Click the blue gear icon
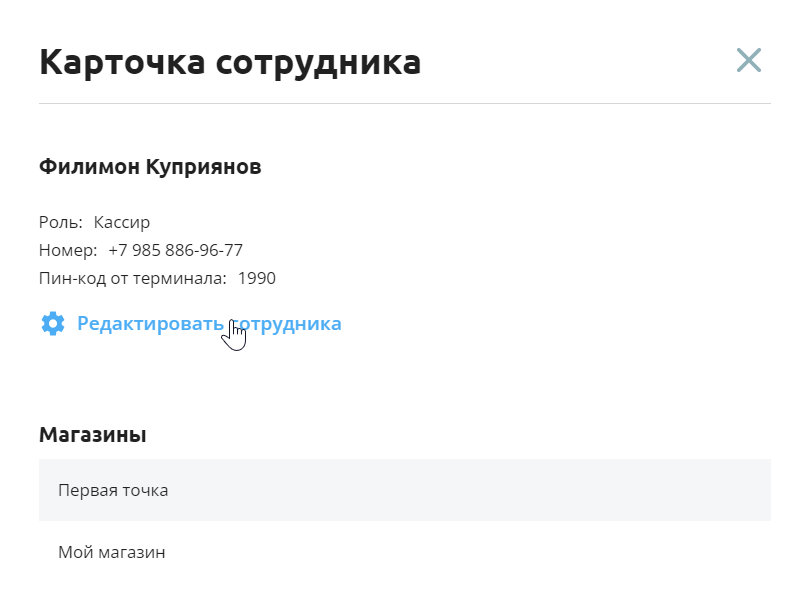Screen dimensions: 809x612 [x=53, y=324]
